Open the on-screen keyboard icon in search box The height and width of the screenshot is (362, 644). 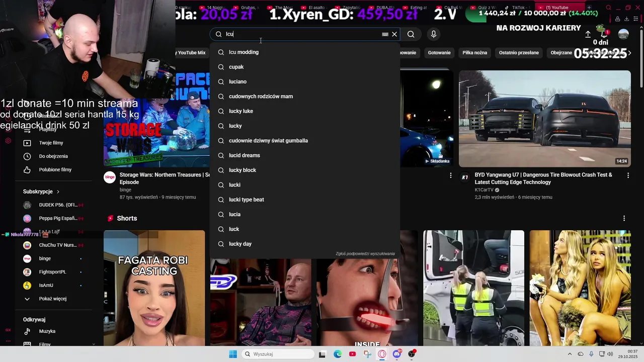coord(385,34)
